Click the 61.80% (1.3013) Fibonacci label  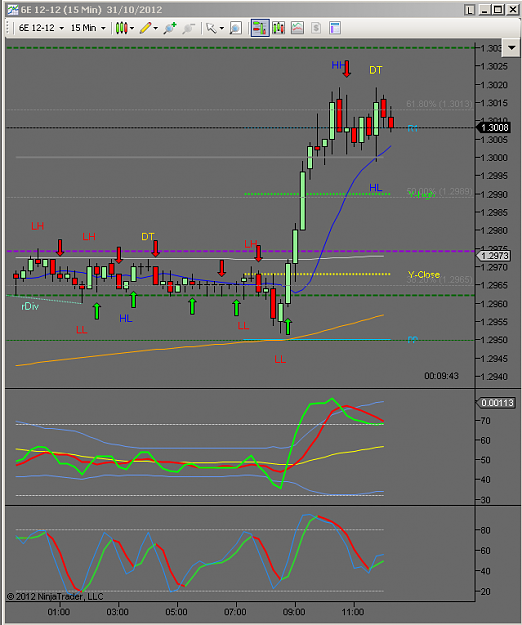(x=439, y=104)
